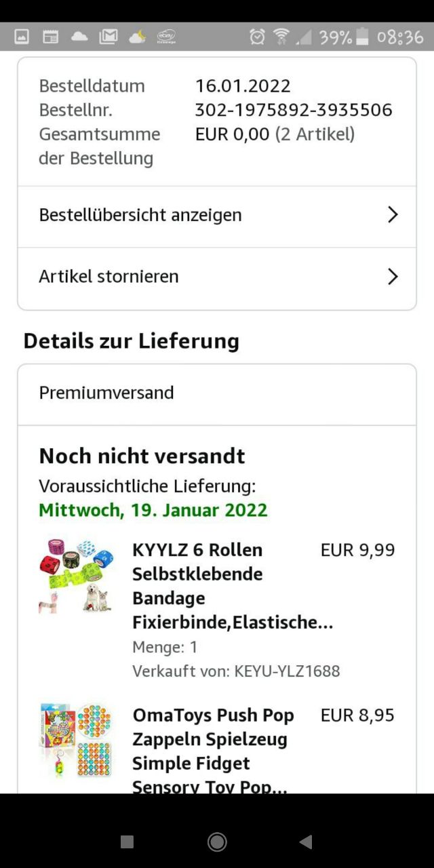Tap the weather moon-and-cloud notification icon
Viewport: 434px width, 868px height.
pyautogui.click(x=138, y=37)
